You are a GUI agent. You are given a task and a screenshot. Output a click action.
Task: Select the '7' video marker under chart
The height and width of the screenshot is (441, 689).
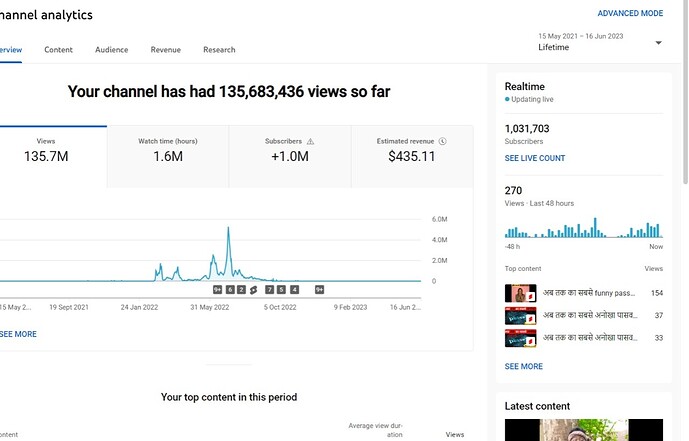[269, 289]
